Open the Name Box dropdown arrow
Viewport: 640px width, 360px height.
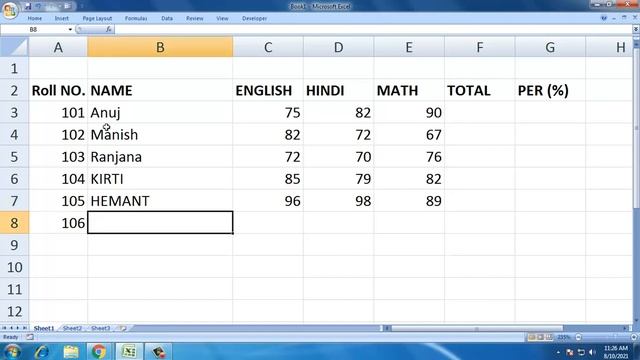point(70,29)
